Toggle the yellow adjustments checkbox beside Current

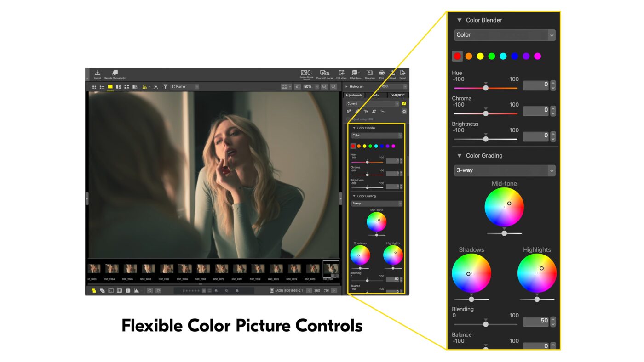tap(404, 104)
